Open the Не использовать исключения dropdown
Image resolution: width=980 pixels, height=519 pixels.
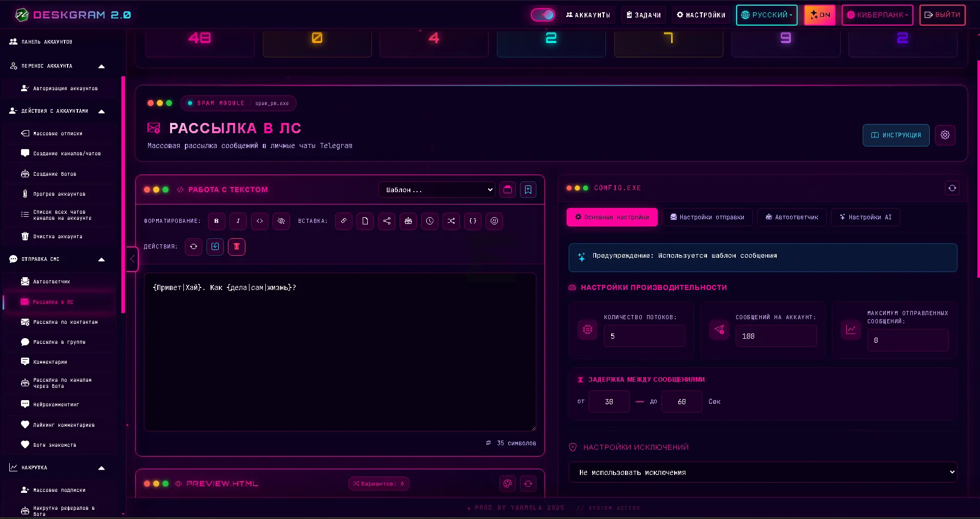[x=763, y=472]
